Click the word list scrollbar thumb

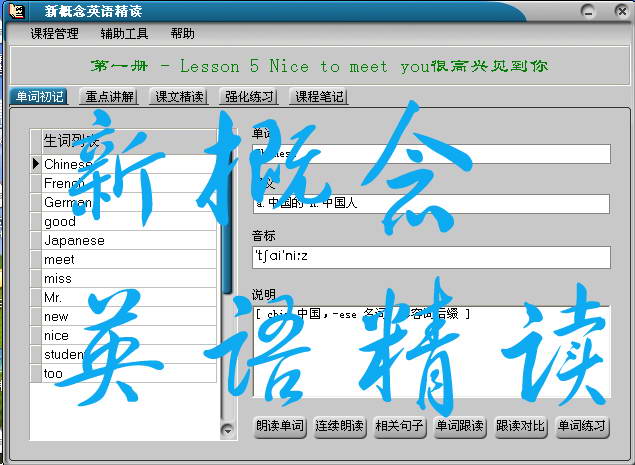coord(228,219)
